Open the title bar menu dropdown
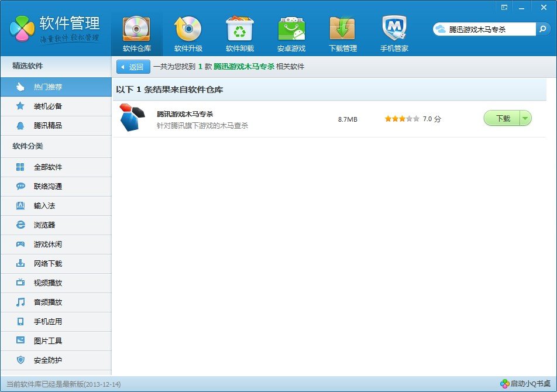The height and width of the screenshot is (392, 557). tap(504, 7)
